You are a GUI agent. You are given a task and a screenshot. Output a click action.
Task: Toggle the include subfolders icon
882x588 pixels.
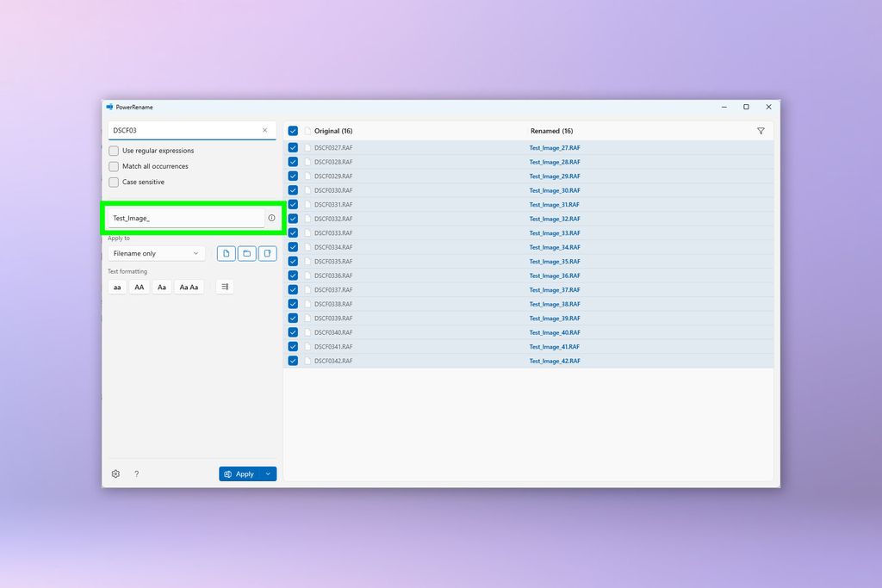[268, 253]
